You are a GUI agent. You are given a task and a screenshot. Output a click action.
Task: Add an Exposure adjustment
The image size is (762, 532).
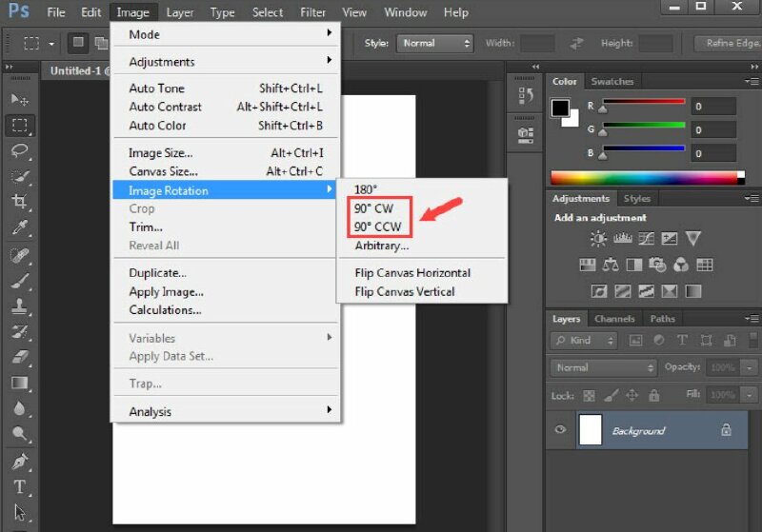(x=670, y=238)
